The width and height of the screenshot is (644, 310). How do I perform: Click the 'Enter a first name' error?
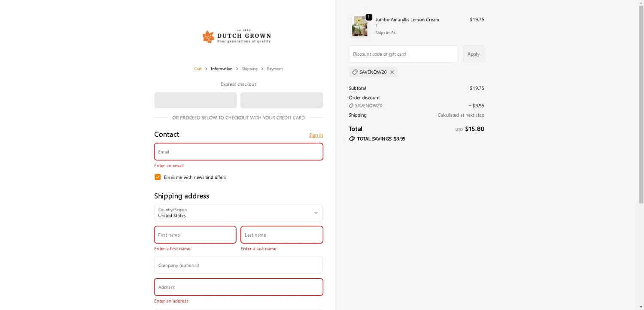[172, 249]
